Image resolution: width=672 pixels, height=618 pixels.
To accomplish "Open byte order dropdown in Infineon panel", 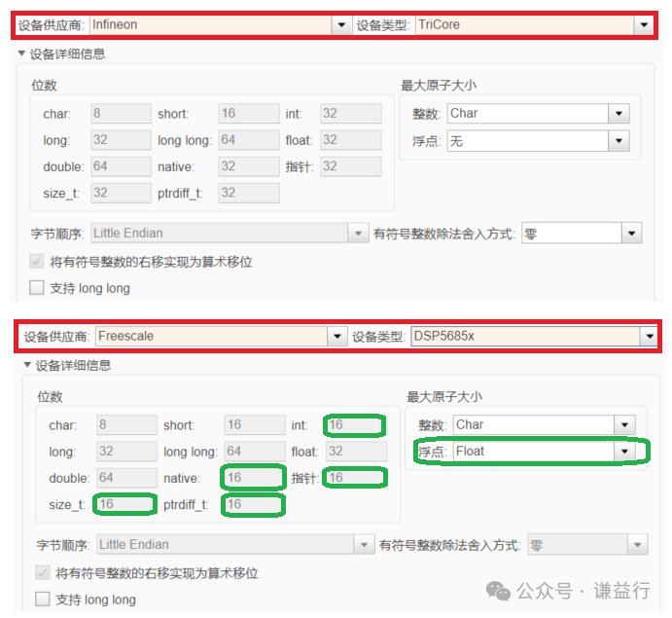I will pyautogui.click(x=358, y=234).
